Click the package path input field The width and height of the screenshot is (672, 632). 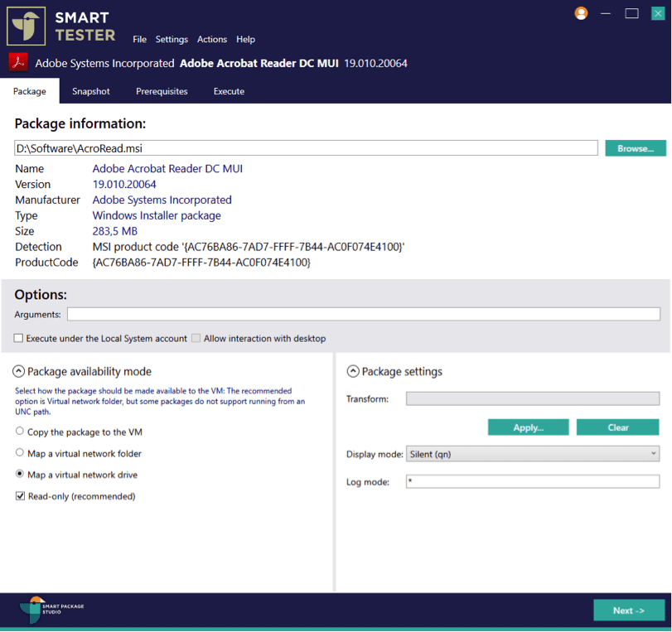(x=306, y=148)
